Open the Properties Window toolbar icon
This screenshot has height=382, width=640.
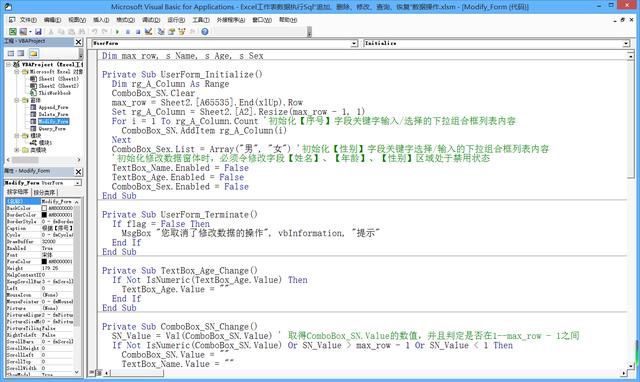click(171, 31)
